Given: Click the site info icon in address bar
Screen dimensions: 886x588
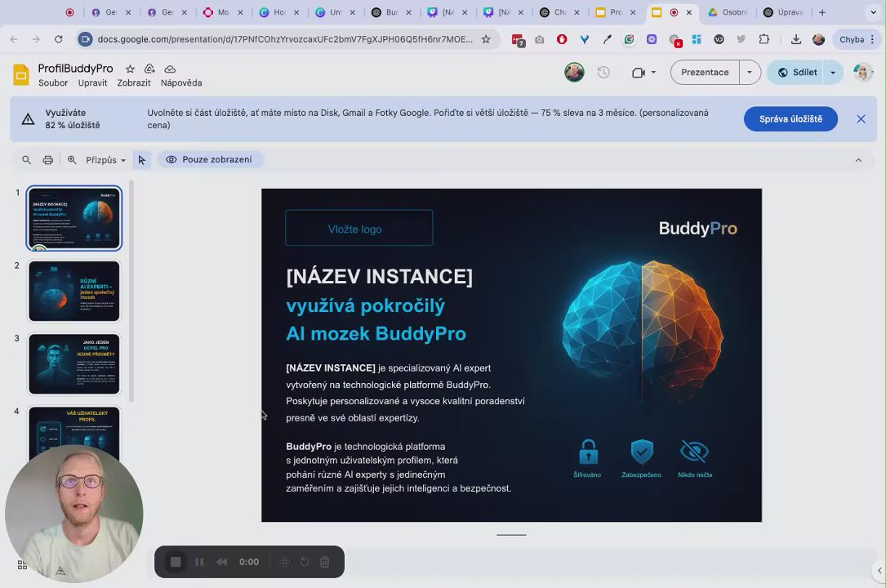Looking at the screenshot, I should (85, 39).
